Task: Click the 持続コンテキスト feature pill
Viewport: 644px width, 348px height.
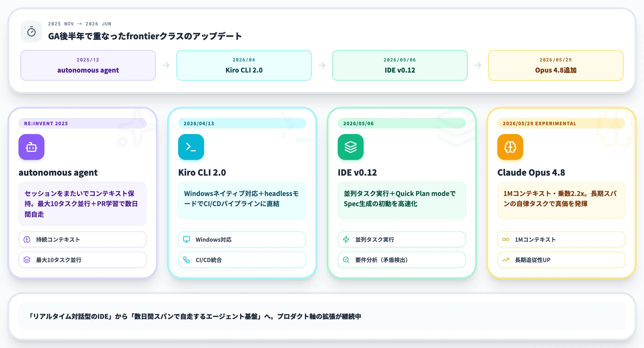Action: (83, 240)
